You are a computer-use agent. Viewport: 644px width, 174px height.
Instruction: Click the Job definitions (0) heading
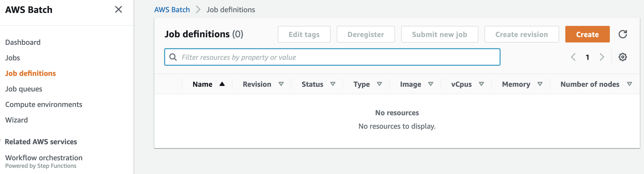point(204,34)
